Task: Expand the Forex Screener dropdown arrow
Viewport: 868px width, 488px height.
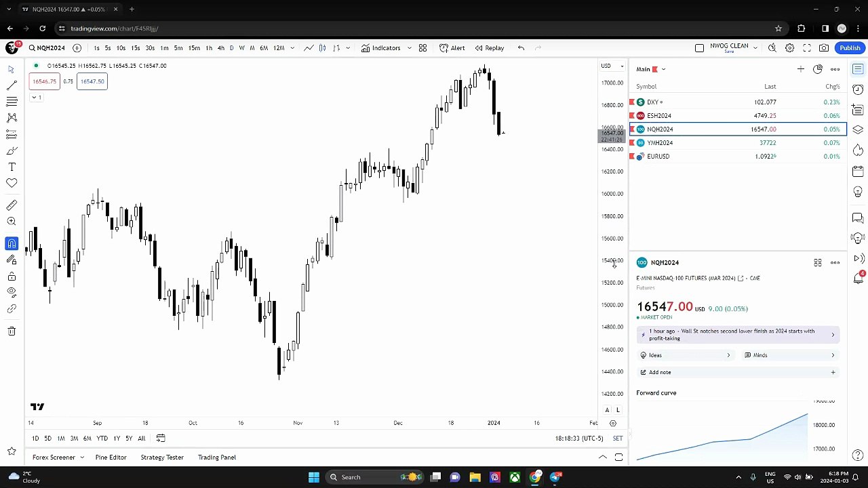Action: click(x=82, y=457)
